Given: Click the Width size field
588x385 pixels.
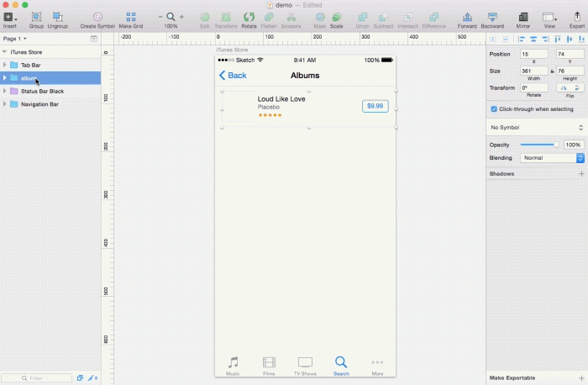Looking at the screenshot, I should coord(534,71).
